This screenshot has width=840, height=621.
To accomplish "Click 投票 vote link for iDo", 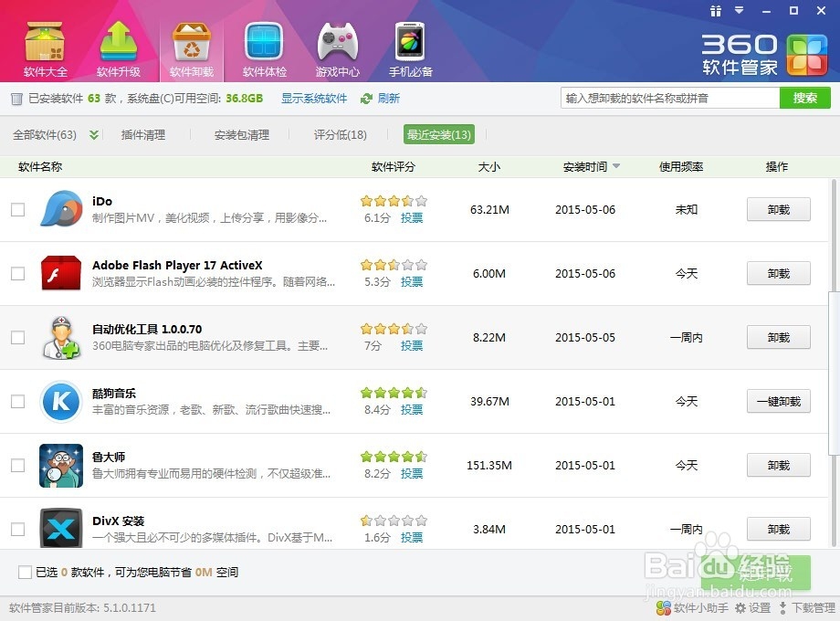I will point(412,217).
